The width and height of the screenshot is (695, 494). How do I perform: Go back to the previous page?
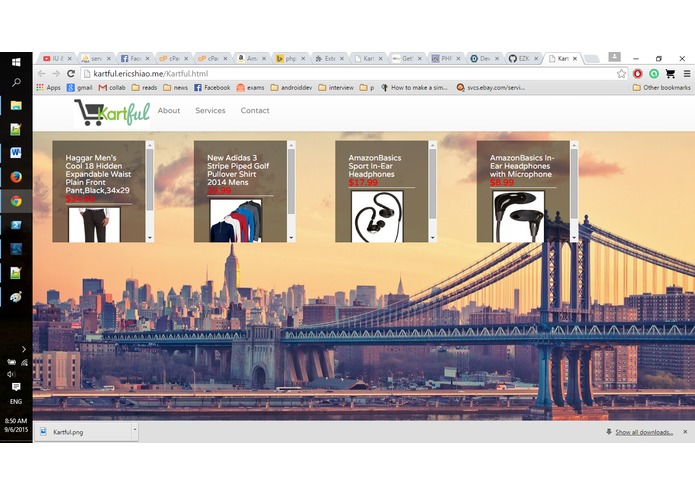coord(42,74)
